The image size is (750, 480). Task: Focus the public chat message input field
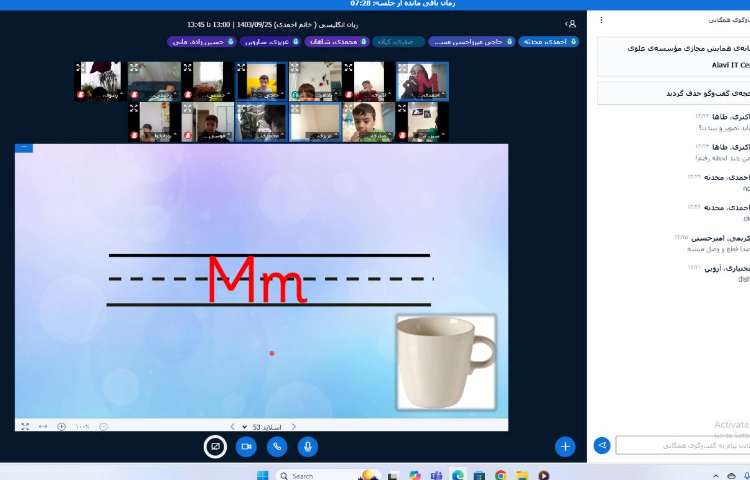tap(683, 445)
